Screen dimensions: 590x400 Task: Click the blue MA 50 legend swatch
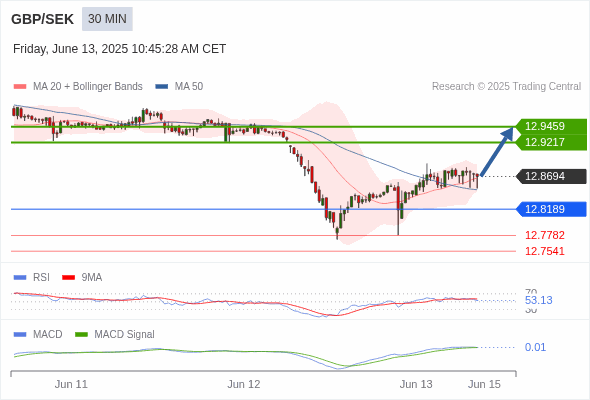tap(161, 87)
